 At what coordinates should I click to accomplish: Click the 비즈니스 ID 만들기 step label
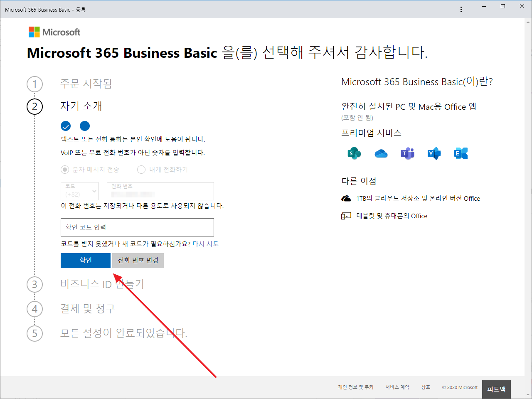tap(102, 284)
